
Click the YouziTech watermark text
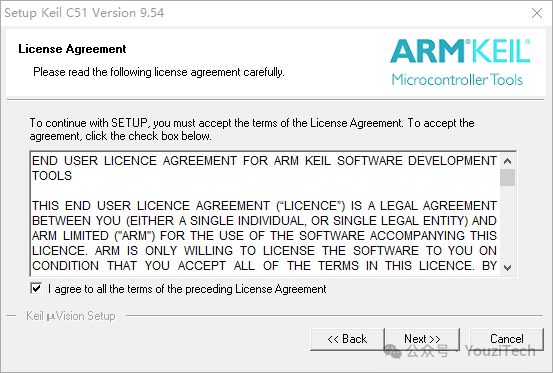coord(500,351)
